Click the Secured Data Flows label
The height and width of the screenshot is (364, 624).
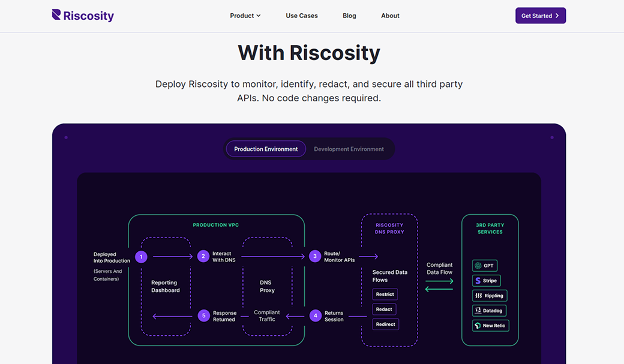pyautogui.click(x=389, y=276)
